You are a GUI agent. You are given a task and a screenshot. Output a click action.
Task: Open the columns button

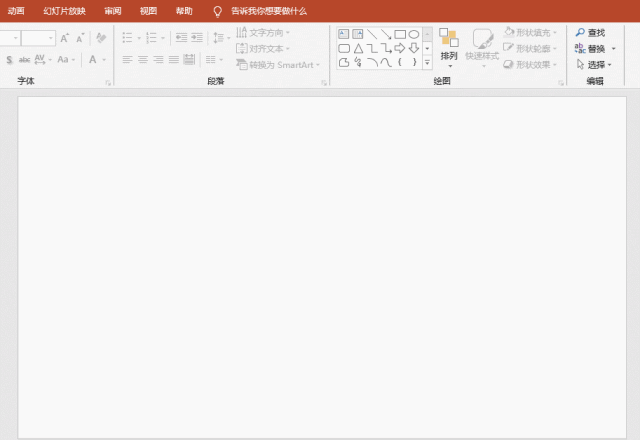pyautogui.click(x=214, y=60)
